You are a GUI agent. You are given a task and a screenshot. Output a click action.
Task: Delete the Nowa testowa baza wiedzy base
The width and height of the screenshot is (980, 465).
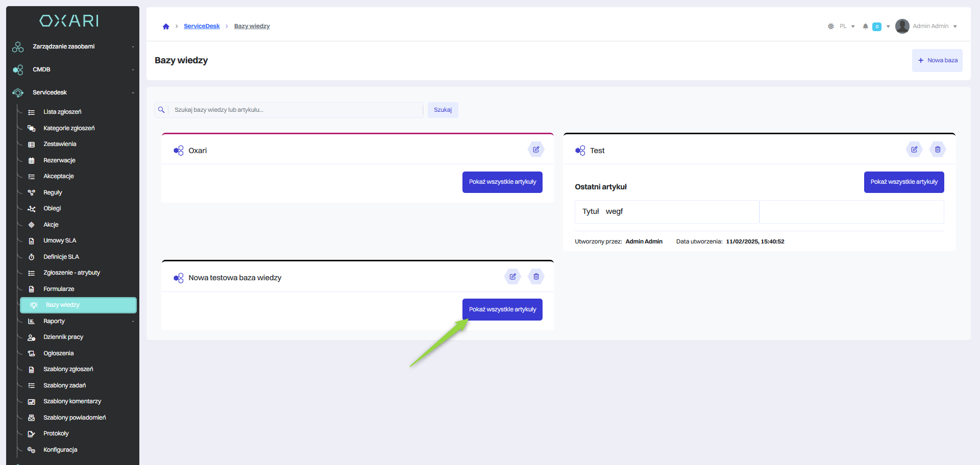click(536, 277)
